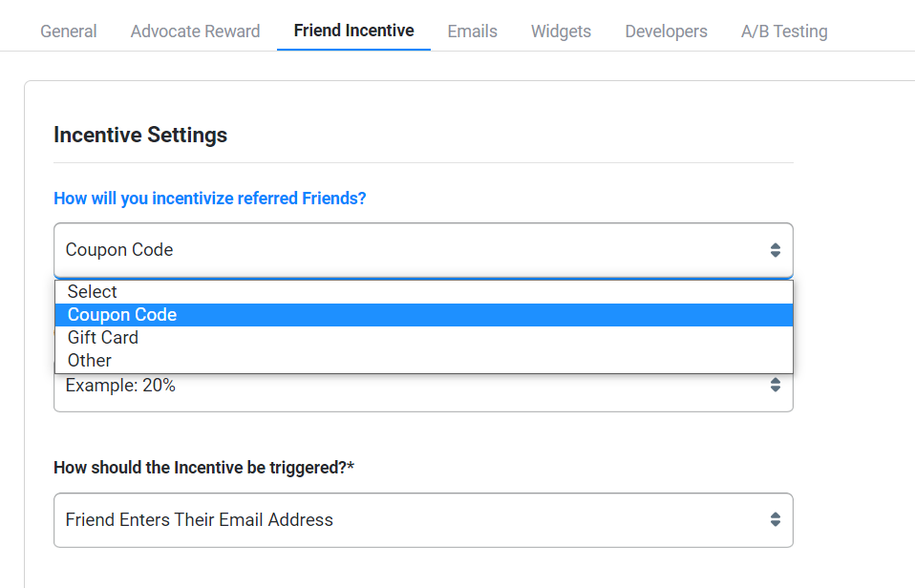Screen dimensions: 915x588
Task: Pick the highlighted Coupon Code option
Action: [x=122, y=315]
